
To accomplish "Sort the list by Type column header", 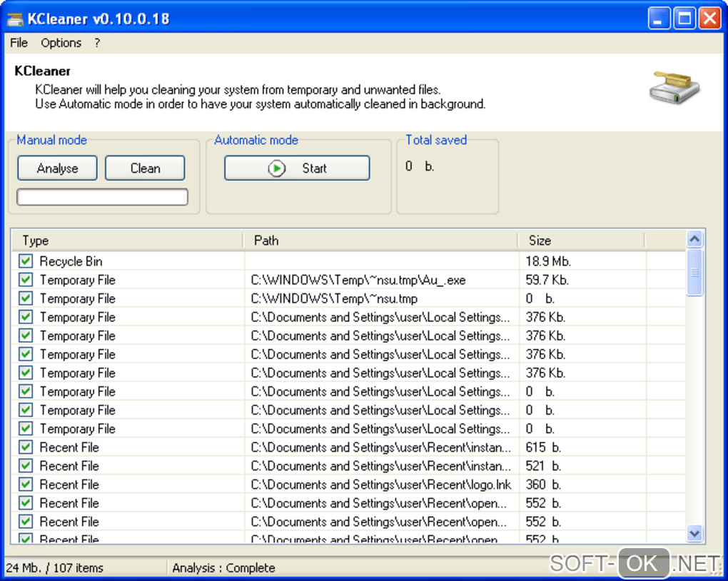I will (128, 241).
